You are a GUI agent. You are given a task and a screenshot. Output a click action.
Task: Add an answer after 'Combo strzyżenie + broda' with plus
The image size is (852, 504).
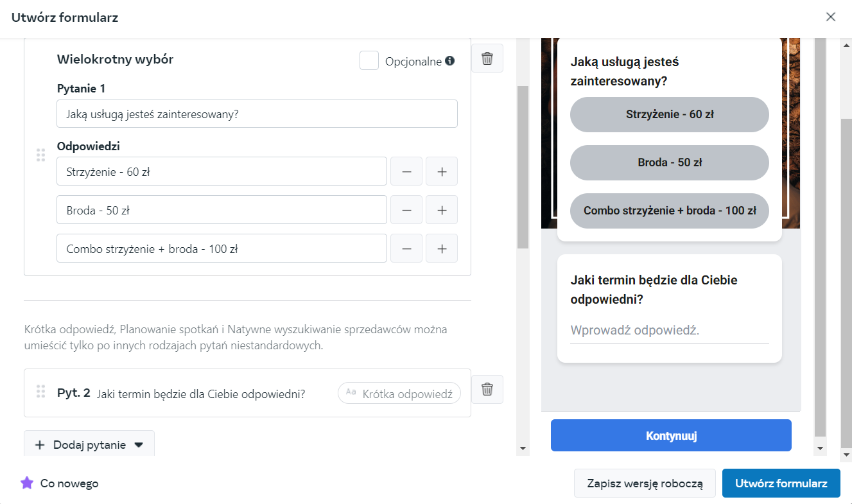point(442,248)
